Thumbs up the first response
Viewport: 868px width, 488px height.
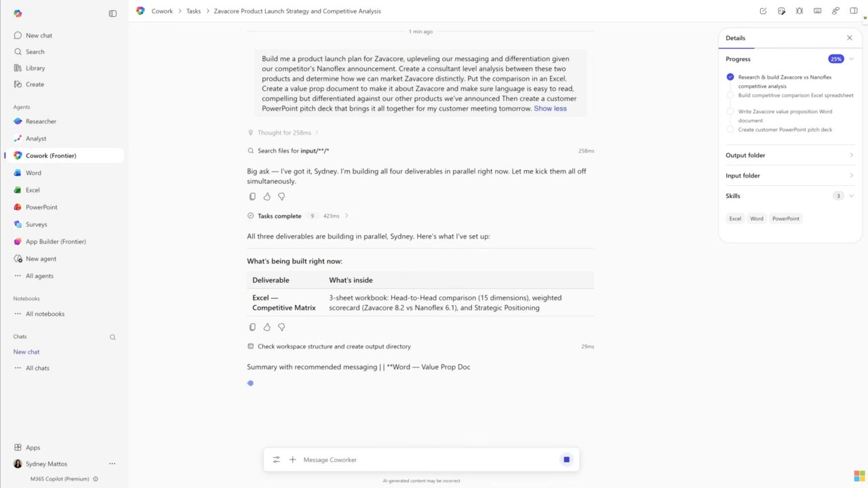[x=267, y=197]
